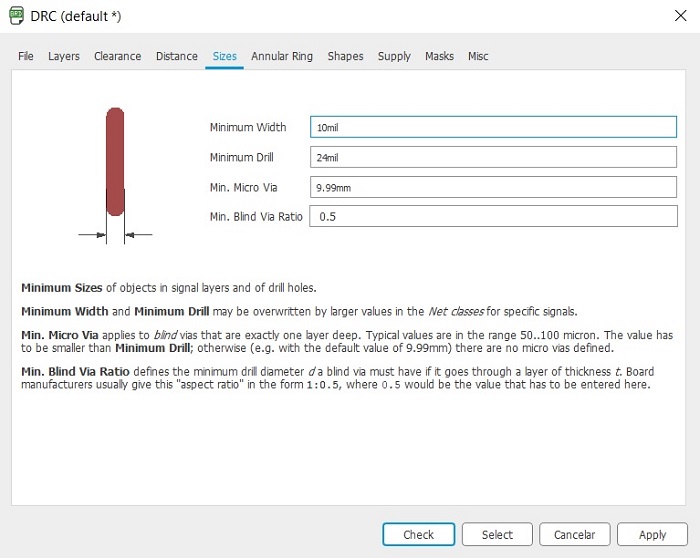Go to the Masks tab
700x558 pixels.
[439, 56]
